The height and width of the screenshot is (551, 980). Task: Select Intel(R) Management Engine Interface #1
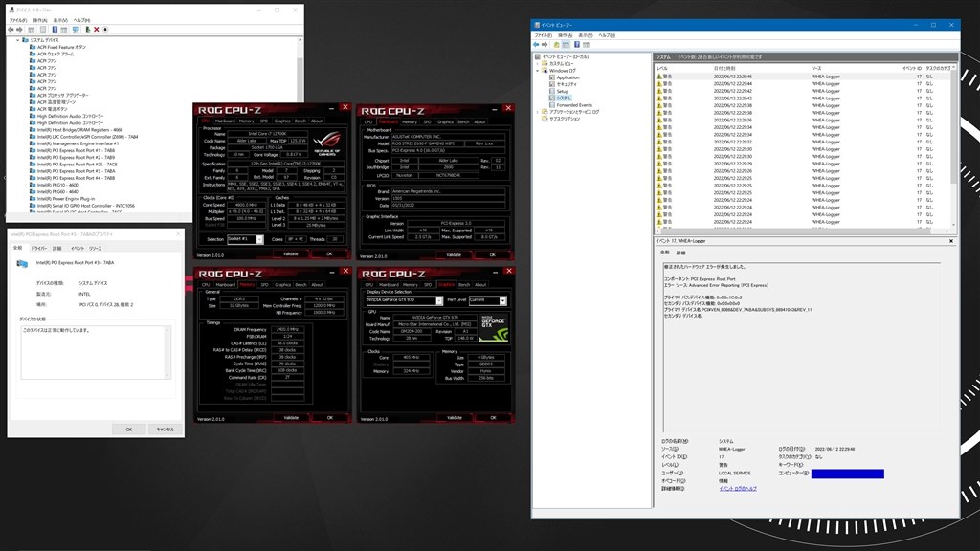click(78, 143)
